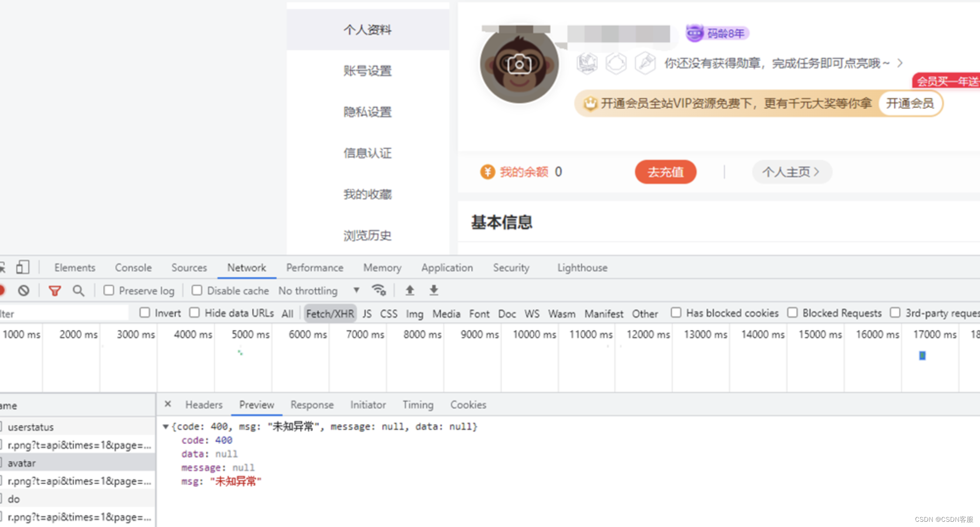Check the Disable cache checkbox
This screenshot has height=527, width=980.
click(x=197, y=291)
